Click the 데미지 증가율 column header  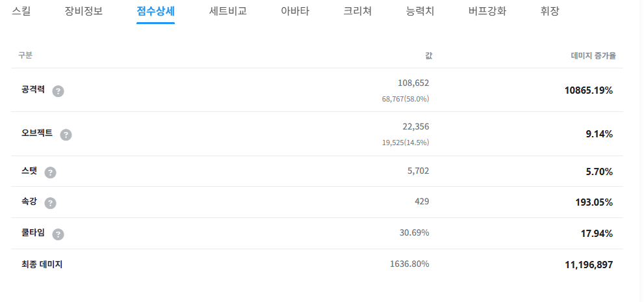coord(593,56)
